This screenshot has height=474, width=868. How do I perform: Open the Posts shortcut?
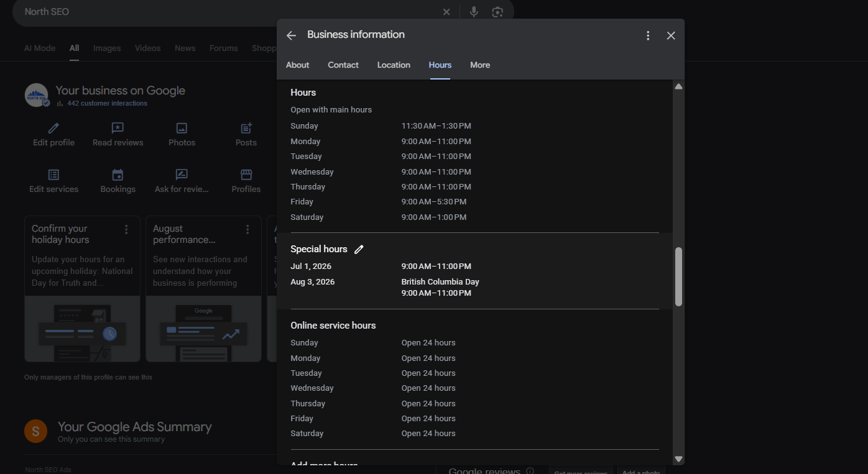pyautogui.click(x=246, y=134)
